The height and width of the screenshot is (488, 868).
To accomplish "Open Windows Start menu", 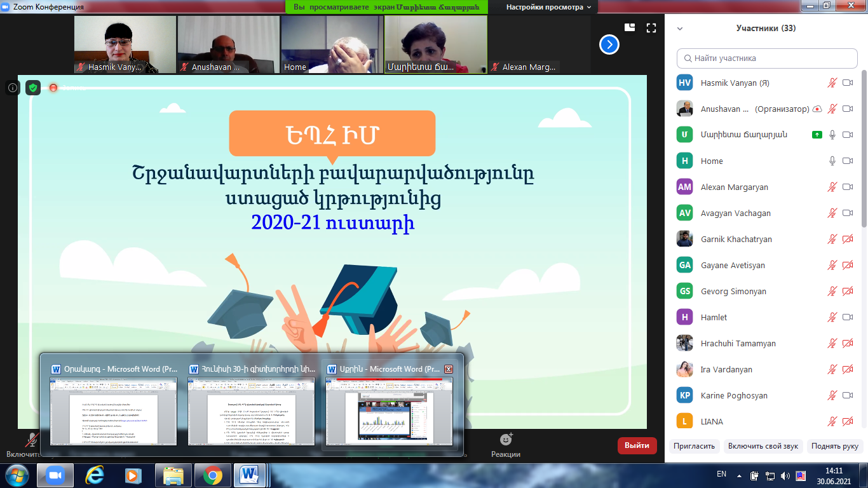I will click(x=16, y=475).
